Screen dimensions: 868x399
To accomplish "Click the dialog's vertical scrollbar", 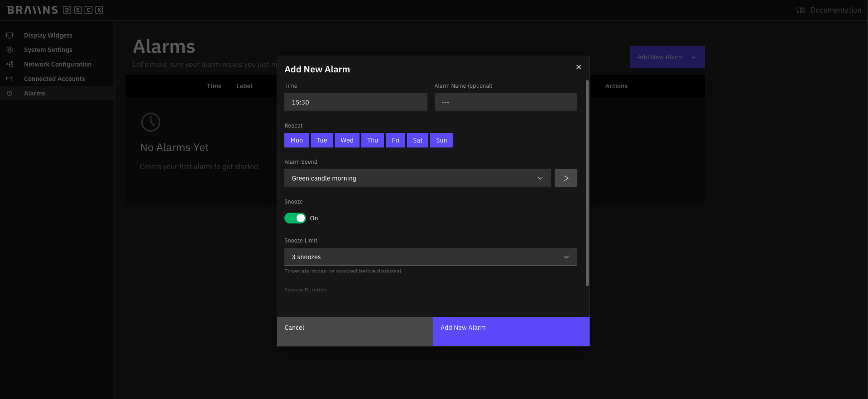I will point(587,183).
